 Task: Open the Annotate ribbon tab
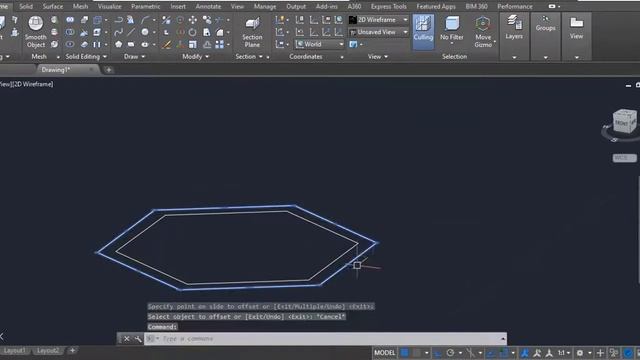coord(208,7)
